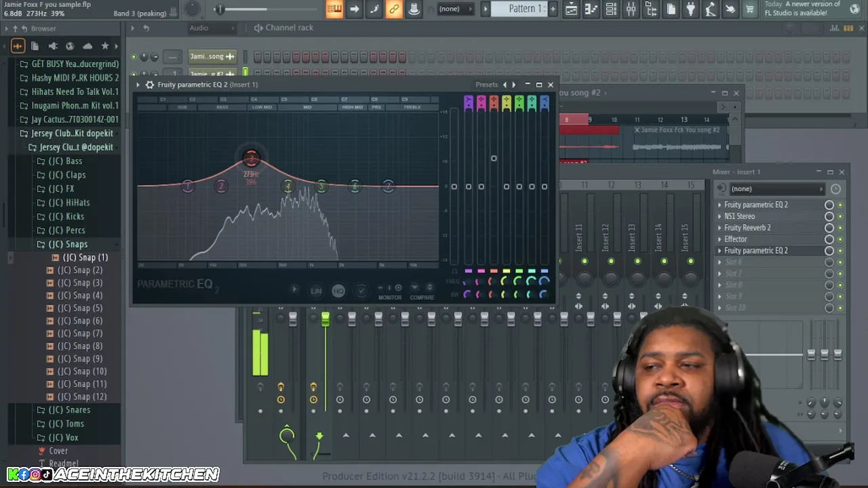The width and height of the screenshot is (868, 488).
Task: Click the EQ Compare swap button
Action: click(x=429, y=288)
